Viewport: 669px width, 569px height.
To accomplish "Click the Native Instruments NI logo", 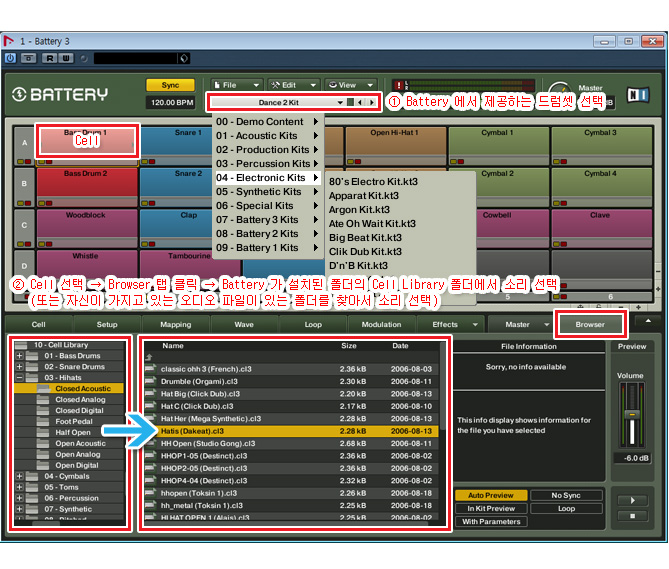I will tap(637, 95).
